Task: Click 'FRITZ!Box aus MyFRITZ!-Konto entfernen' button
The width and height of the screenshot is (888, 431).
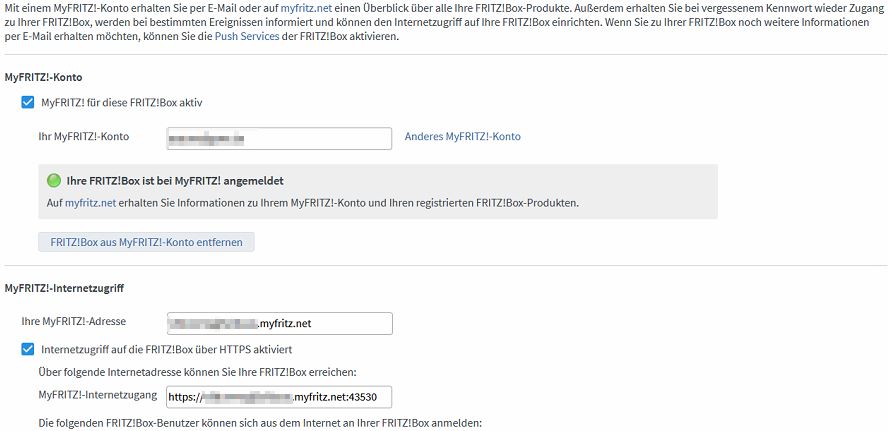Action: point(146,242)
